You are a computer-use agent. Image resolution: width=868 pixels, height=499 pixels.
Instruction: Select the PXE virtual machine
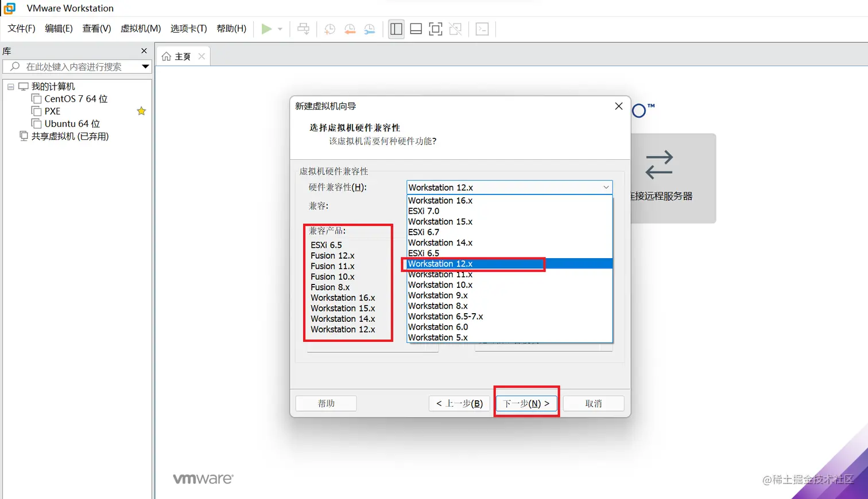(52, 111)
